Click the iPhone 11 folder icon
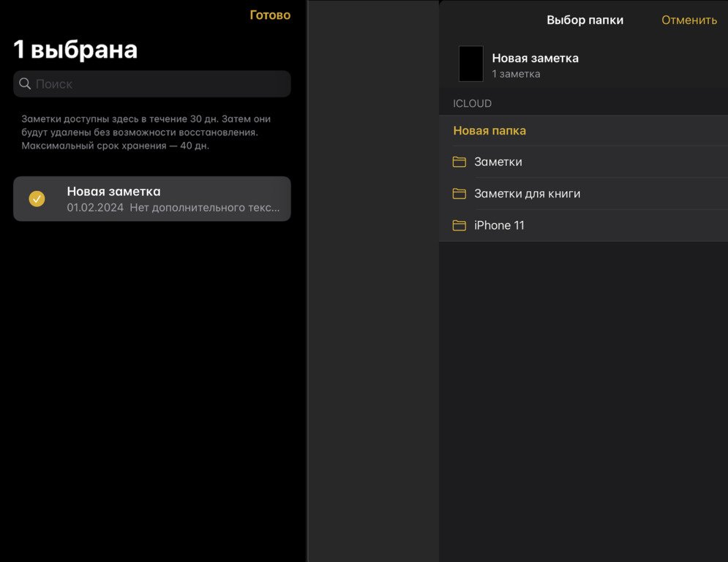 pyautogui.click(x=459, y=225)
